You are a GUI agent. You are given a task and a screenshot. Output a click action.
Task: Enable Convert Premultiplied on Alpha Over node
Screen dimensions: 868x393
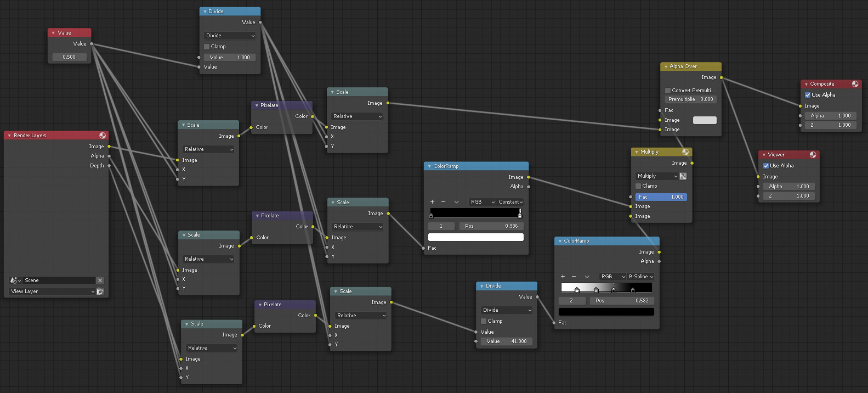668,91
